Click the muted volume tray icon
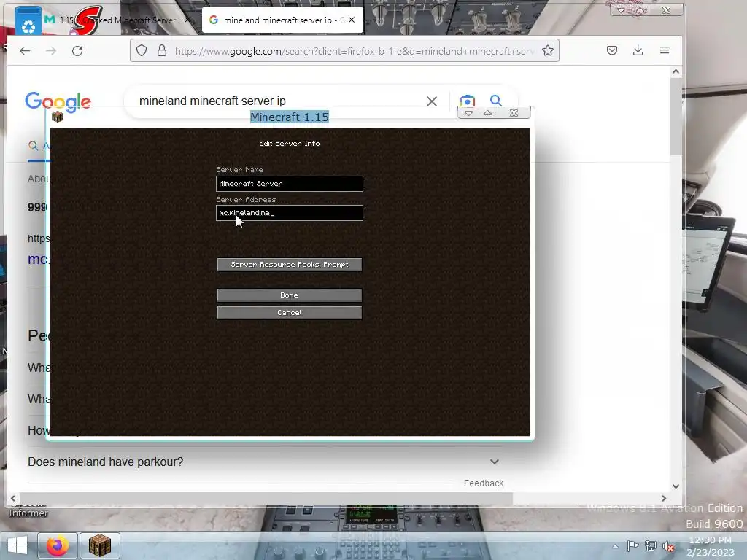The height and width of the screenshot is (560, 747). tap(668, 546)
